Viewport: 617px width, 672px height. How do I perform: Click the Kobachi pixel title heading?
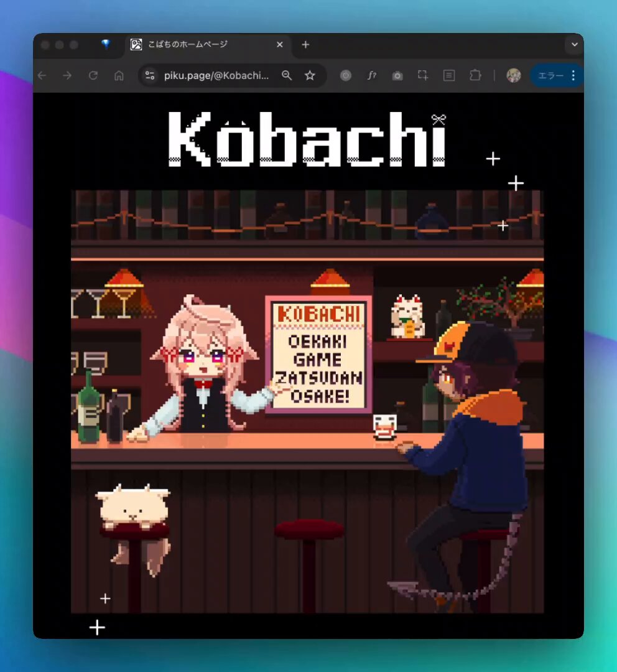click(307, 139)
